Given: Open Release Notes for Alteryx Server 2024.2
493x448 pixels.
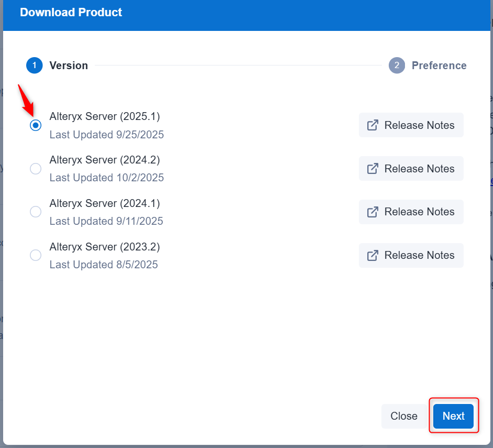Looking at the screenshot, I should coord(411,169).
